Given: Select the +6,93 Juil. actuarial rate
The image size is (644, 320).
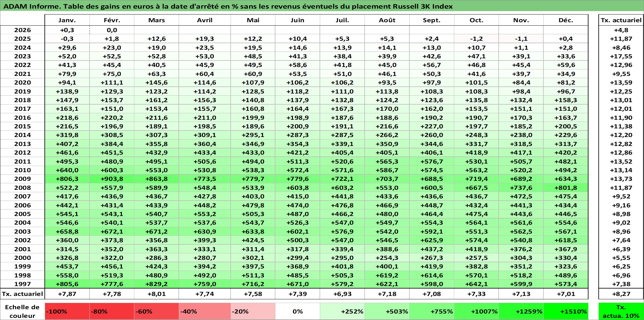Looking at the screenshot, I should tap(342, 294).
